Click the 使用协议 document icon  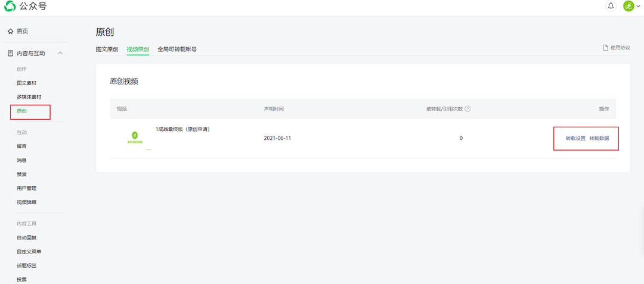[x=605, y=48]
